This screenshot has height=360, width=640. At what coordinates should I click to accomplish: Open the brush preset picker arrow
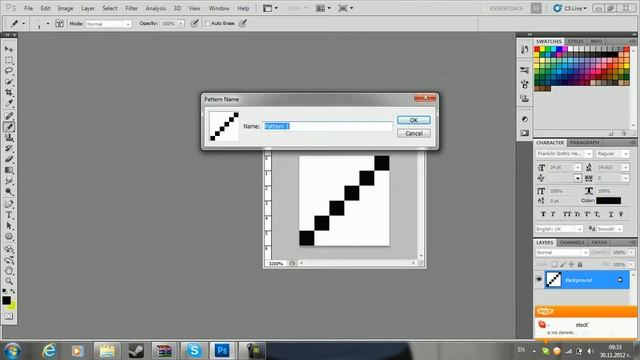click(48, 24)
